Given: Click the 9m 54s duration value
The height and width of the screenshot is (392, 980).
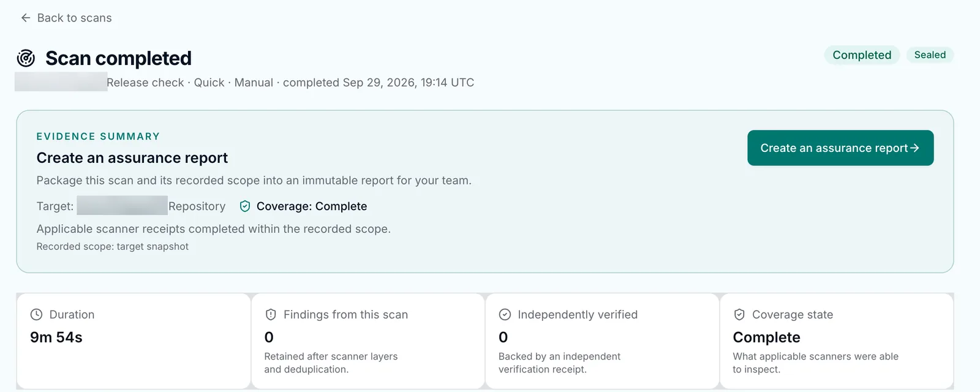Looking at the screenshot, I should pos(56,337).
